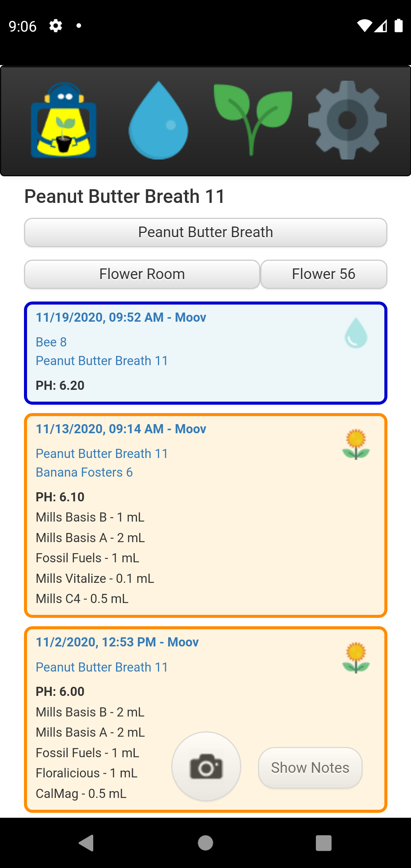Open the Peanut Butter Breath strain button
This screenshot has width=411, height=868.
205,232
